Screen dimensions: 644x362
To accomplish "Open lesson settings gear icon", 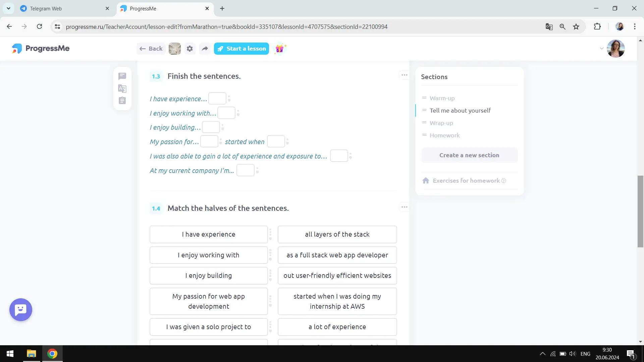I will (x=190, y=49).
